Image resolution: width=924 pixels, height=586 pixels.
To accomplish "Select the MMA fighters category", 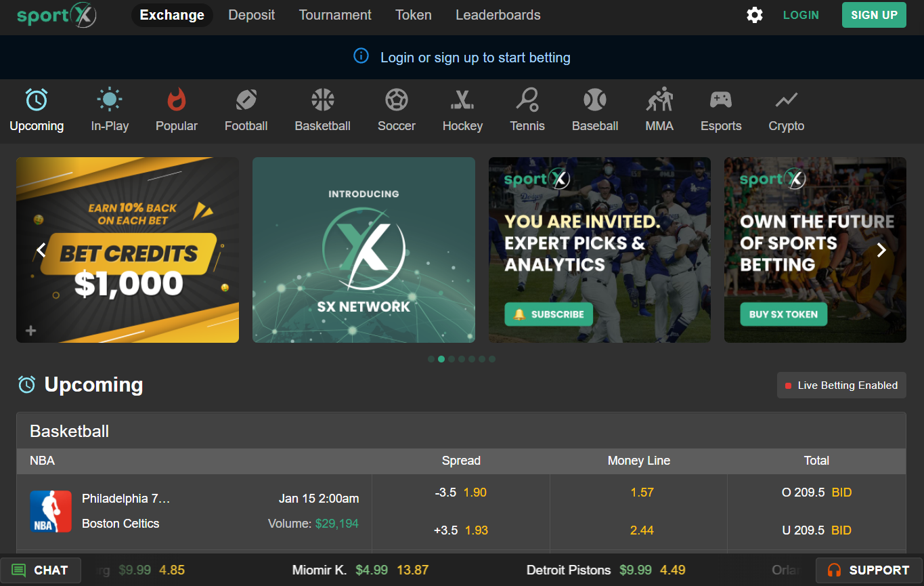I will point(659,110).
